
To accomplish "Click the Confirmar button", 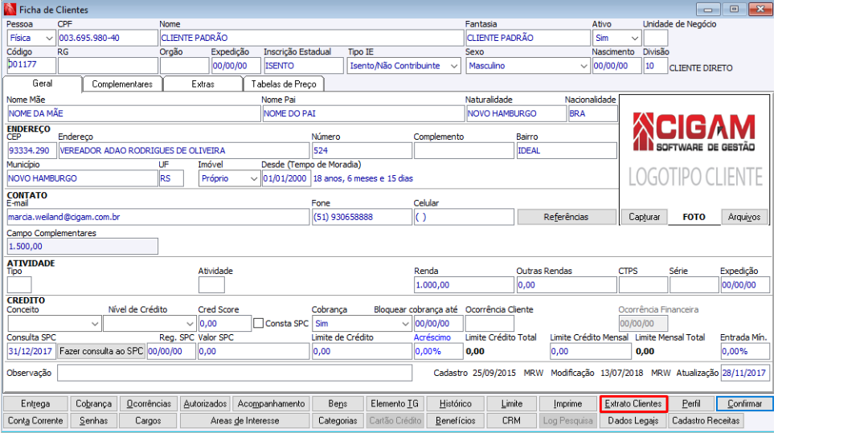I will pyautogui.click(x=744, y=404).
